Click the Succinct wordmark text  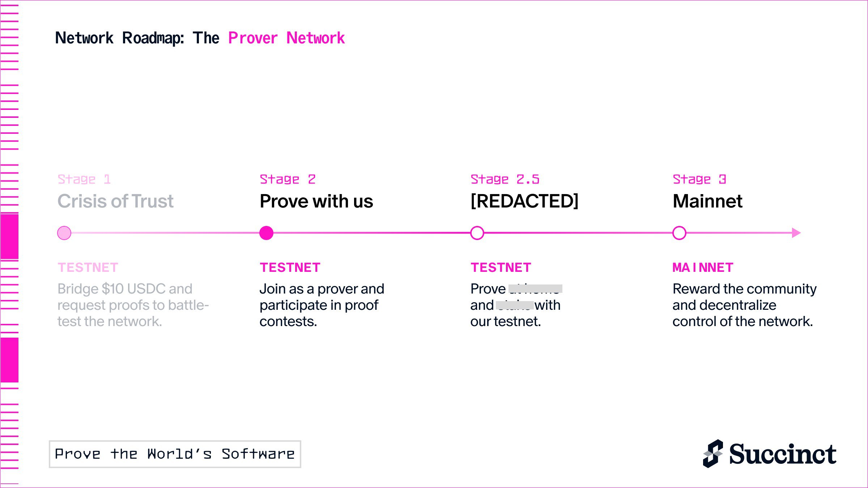coord(783,454)
